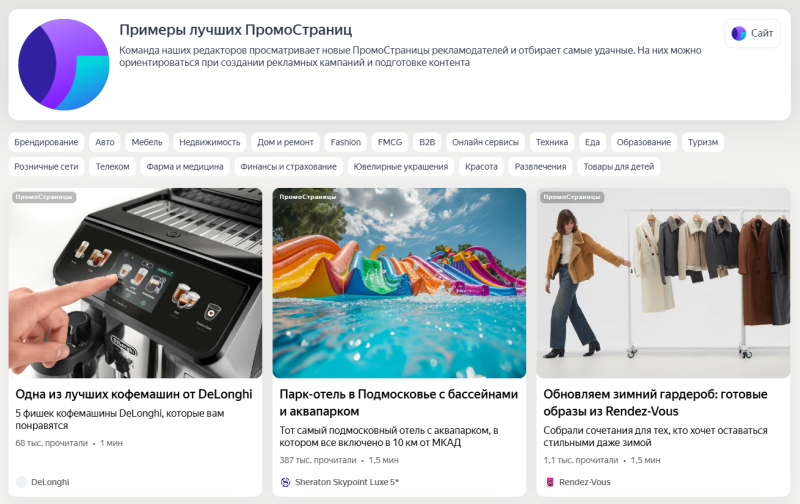Select the Авто category chip
Image resolution: width=800 pixels, height=504 pixels.
pos(105,142)
